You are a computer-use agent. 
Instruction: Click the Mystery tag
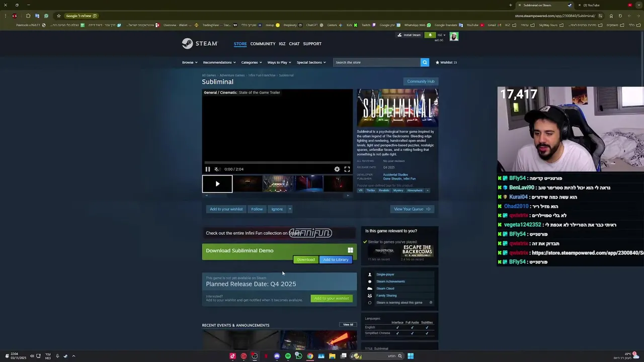(x=398, y=191)
